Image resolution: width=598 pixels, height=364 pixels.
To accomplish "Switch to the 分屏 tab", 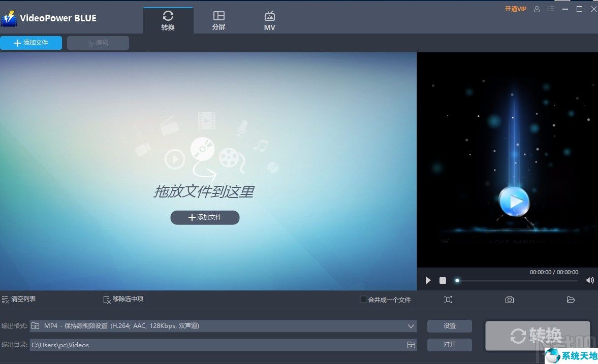I will point(218,19).
